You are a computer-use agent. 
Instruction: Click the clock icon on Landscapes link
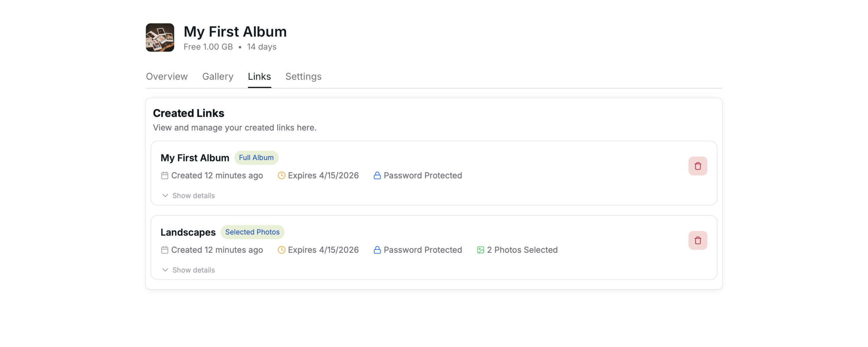tap(281, 250)
